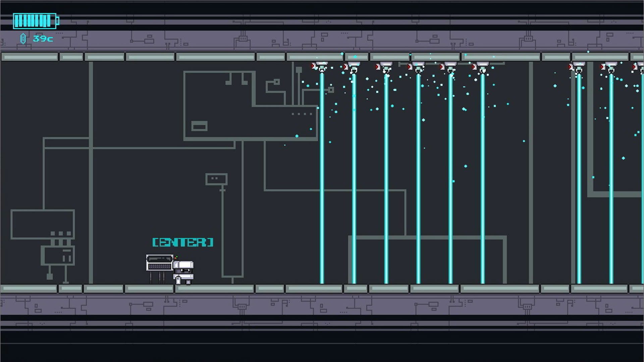Click the 39c currency counter
The height and width of the screenshot is (362, 644).
point(43,39)
